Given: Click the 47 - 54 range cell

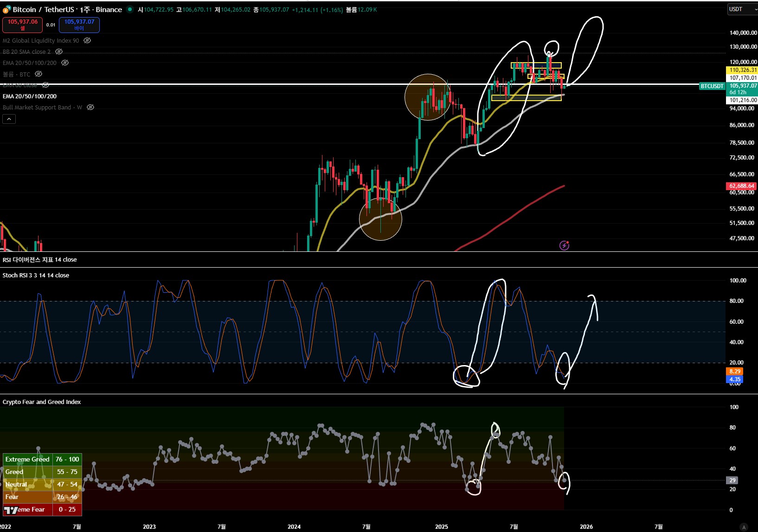Looking at the screenshot, I should click(x=67, y=484).
